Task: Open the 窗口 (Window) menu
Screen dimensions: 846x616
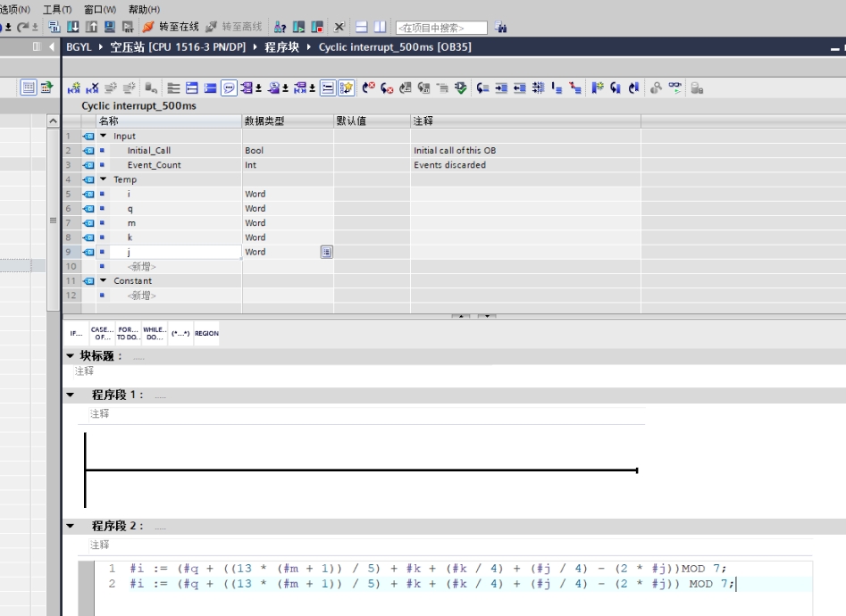Action: click(x=99, y=9)
